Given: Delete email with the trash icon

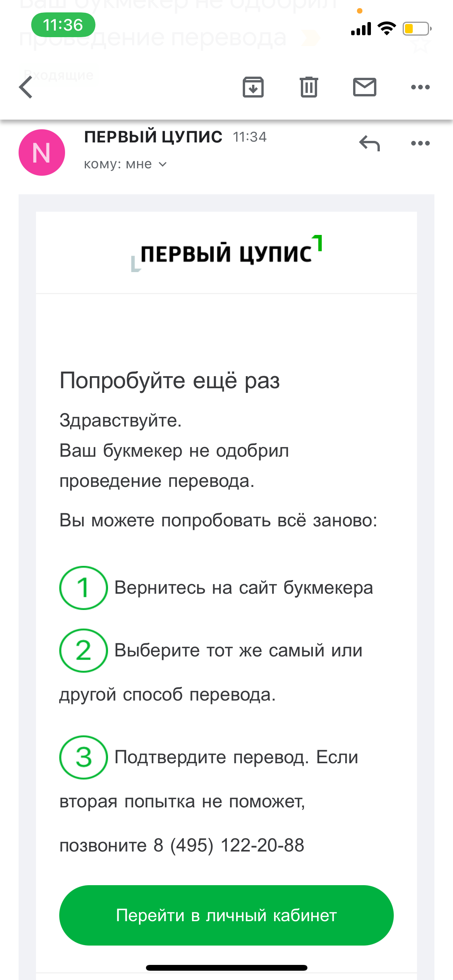Looking at the screenshot, I should coord(309,87).
